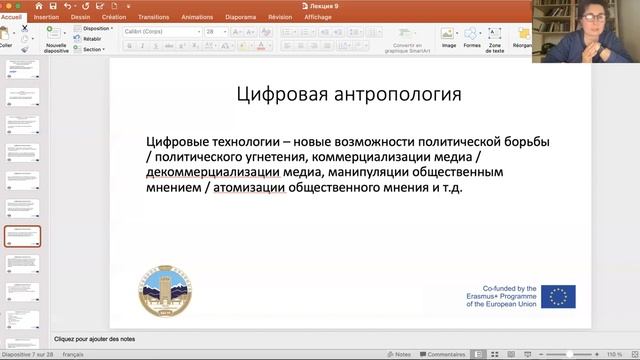640x360 pixels.
Task: Toggle Italic formatting
Action: tap(142, 46)
